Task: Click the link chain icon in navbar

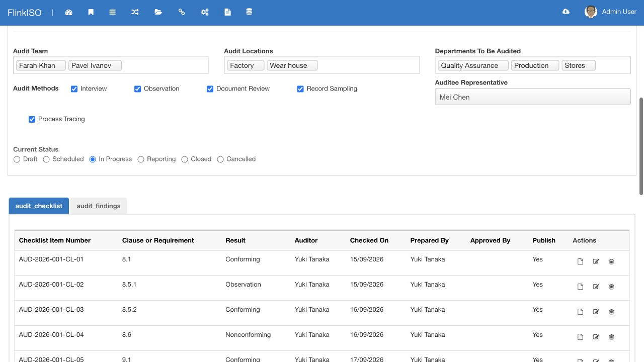Action: pyautogui.click(x=182, y=12)
